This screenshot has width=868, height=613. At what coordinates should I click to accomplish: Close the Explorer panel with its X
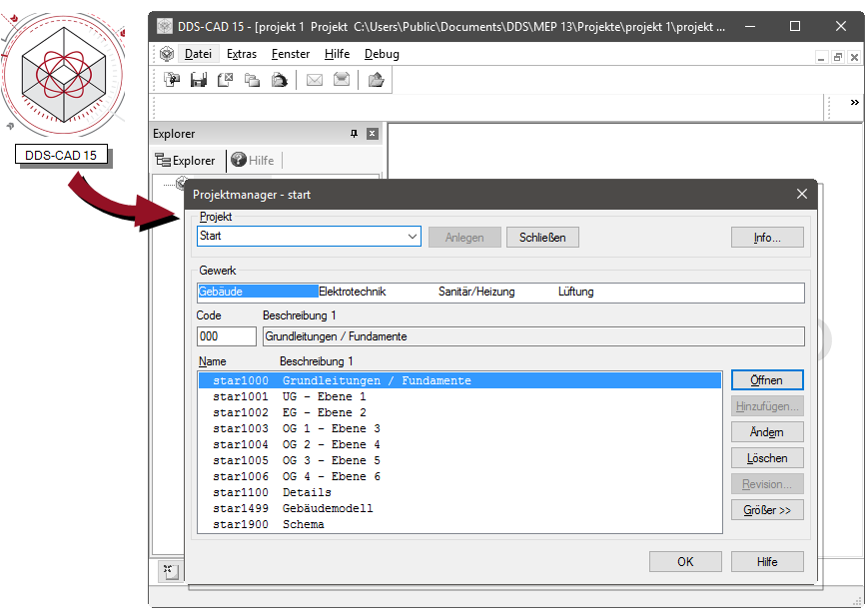pos(372,134)
